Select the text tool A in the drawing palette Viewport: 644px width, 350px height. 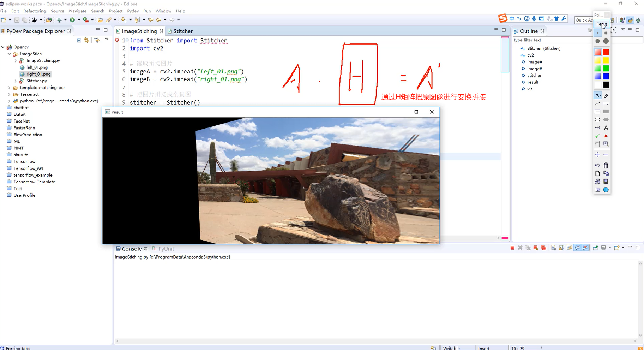pyautogui.click(x=606, y=128)
